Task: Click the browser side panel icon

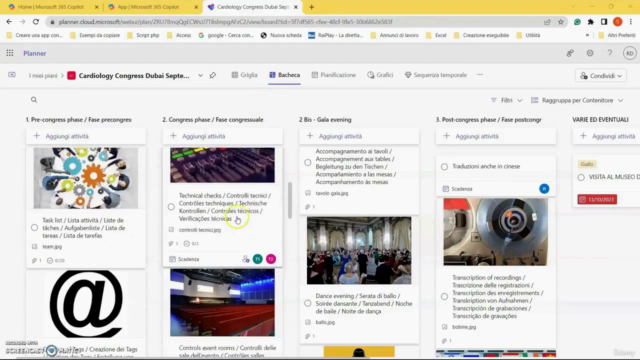Action: (604, 22)
